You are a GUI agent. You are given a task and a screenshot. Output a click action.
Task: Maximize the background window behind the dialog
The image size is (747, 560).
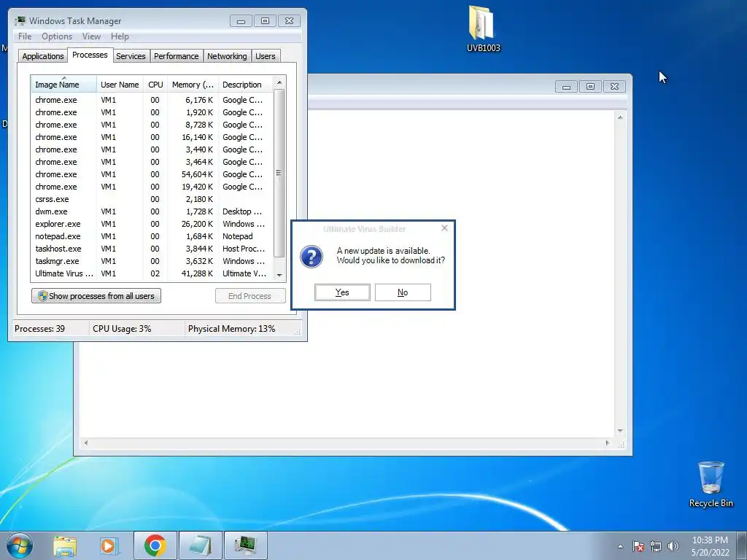(x=590, y=87)
